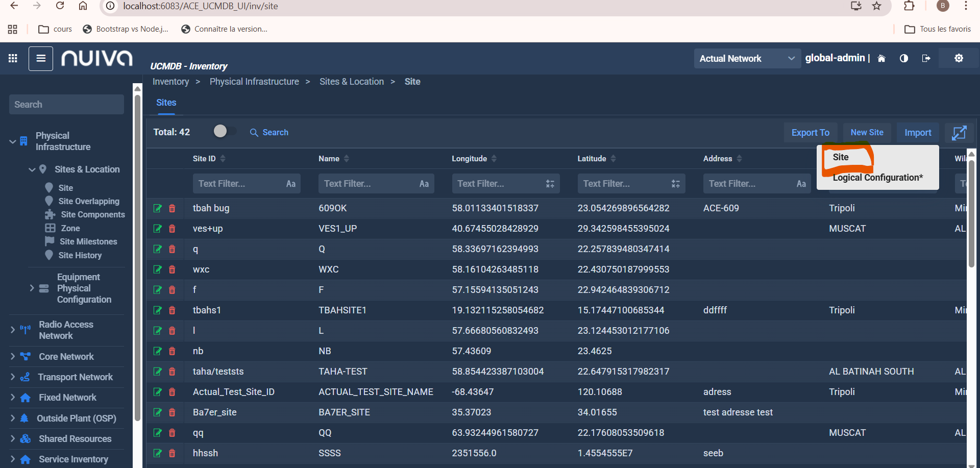This screenshot has width=980, height=468.
Task: Delete the ves+up site using trash icon
Action: tap(172, 229)
